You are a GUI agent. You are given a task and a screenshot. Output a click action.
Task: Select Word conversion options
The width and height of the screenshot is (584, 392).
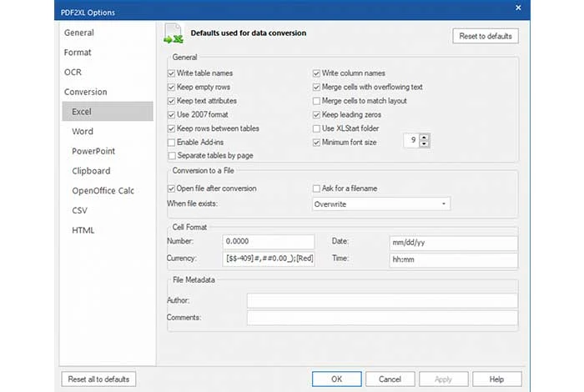[83, 132]
